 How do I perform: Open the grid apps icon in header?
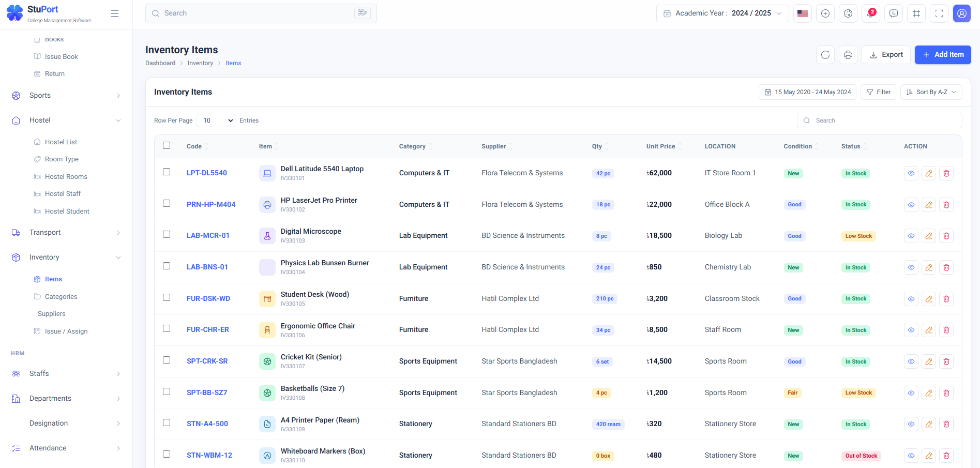click(916, 13)
